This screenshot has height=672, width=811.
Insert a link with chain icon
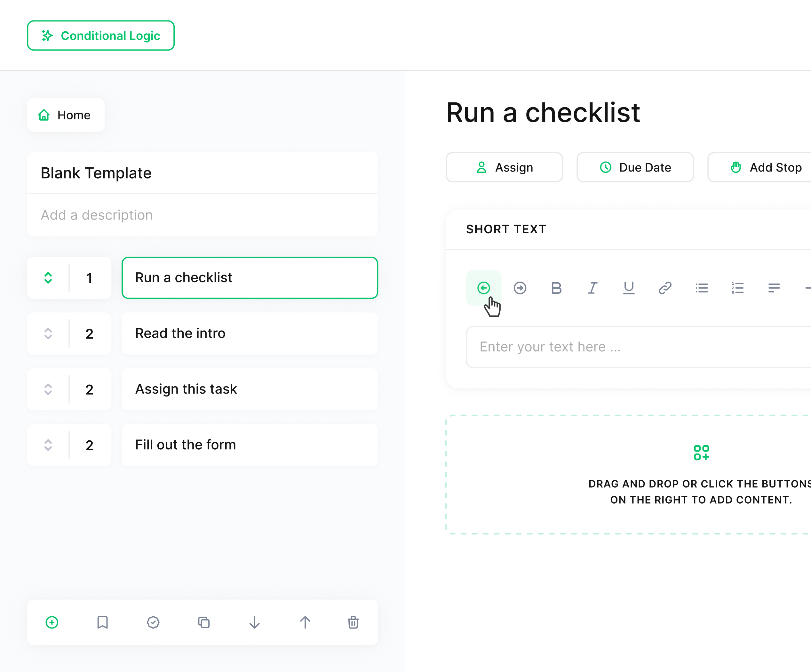(x=665, y=288)
